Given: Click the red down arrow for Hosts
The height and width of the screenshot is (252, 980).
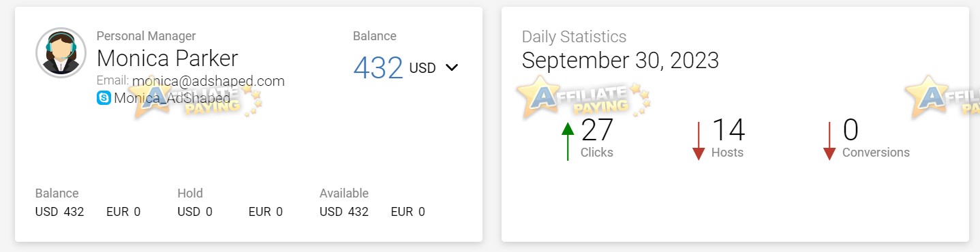Looking at the screenshot, I should 699,141.
